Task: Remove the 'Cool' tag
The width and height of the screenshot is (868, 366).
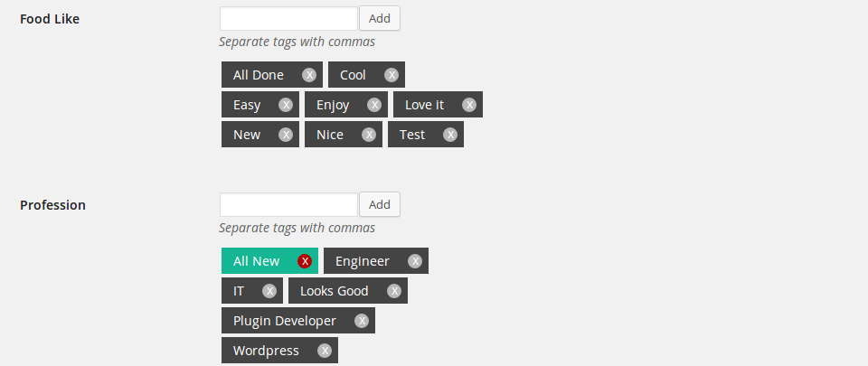Action: pyautogui.click(x=392, y=75)
